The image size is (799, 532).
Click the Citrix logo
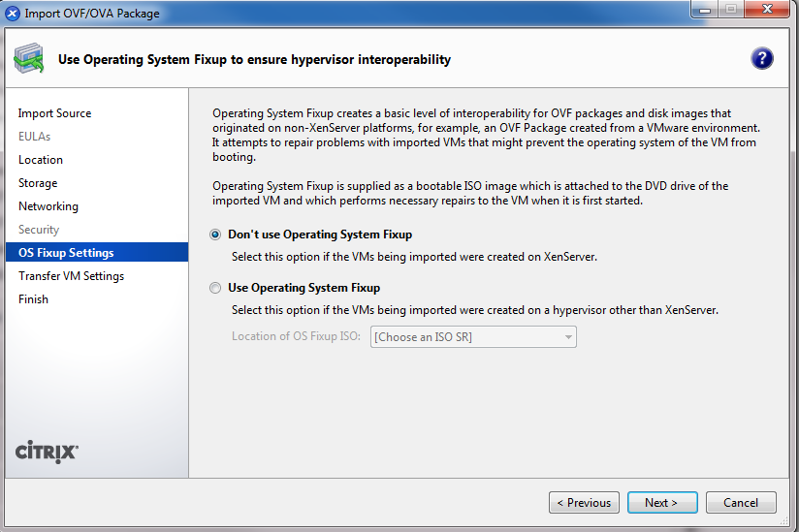(48, 452)
